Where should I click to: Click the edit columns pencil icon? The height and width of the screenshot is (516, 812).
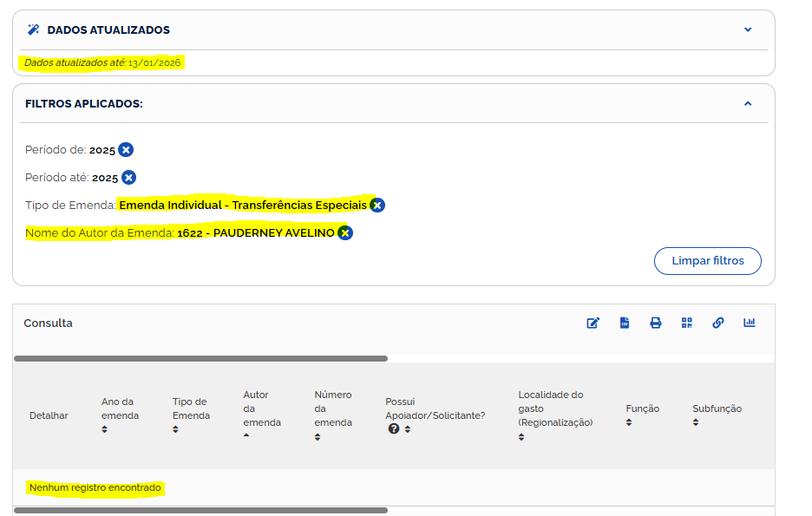coord(593,323)
